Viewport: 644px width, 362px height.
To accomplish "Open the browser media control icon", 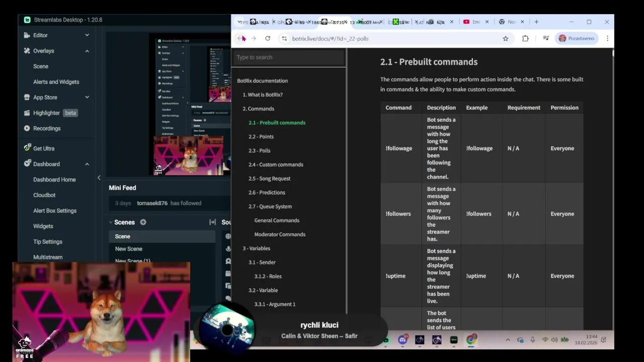I will click(x=546, y=39).
